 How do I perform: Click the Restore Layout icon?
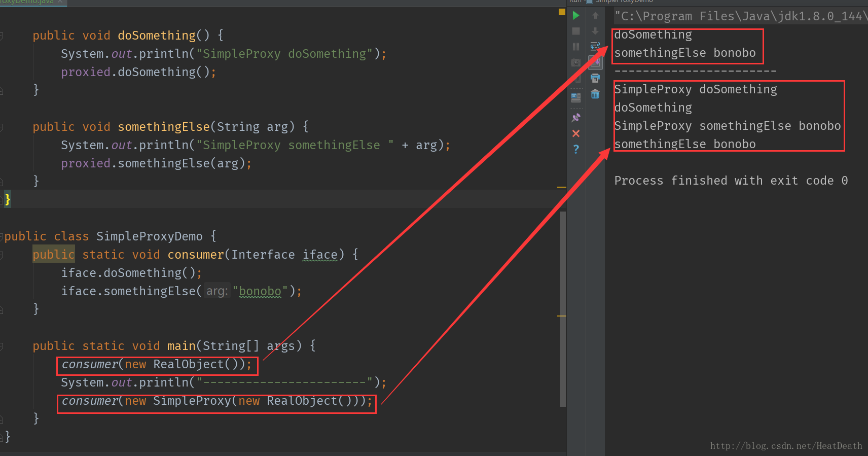(x=576, y=97)
